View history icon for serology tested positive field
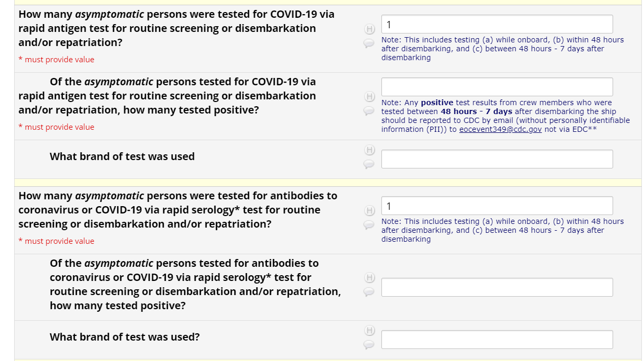Screen dimensions: 644x361 (x=369, y=278)
